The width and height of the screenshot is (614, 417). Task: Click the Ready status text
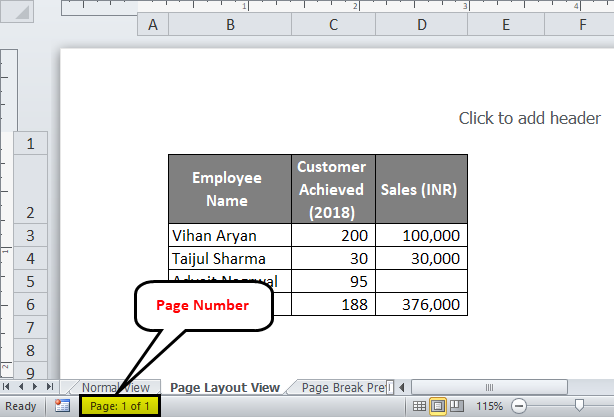coord(20,406)
